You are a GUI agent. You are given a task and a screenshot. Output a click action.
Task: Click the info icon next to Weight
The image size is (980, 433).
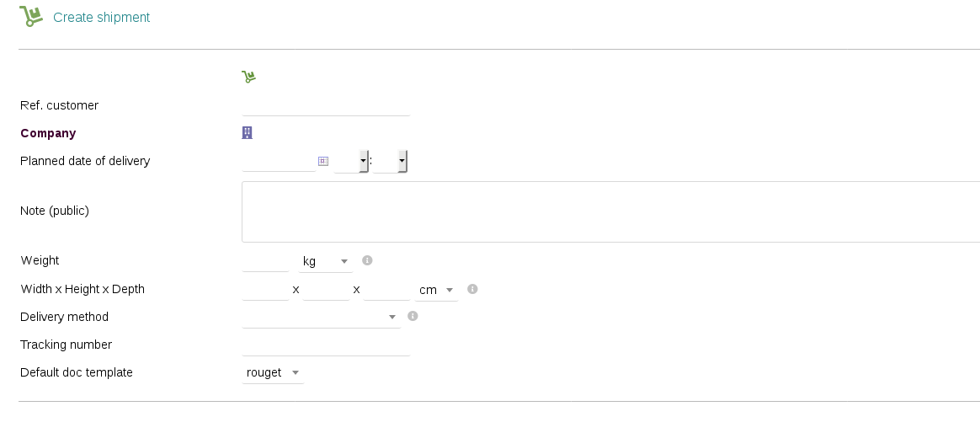[367, 260]
